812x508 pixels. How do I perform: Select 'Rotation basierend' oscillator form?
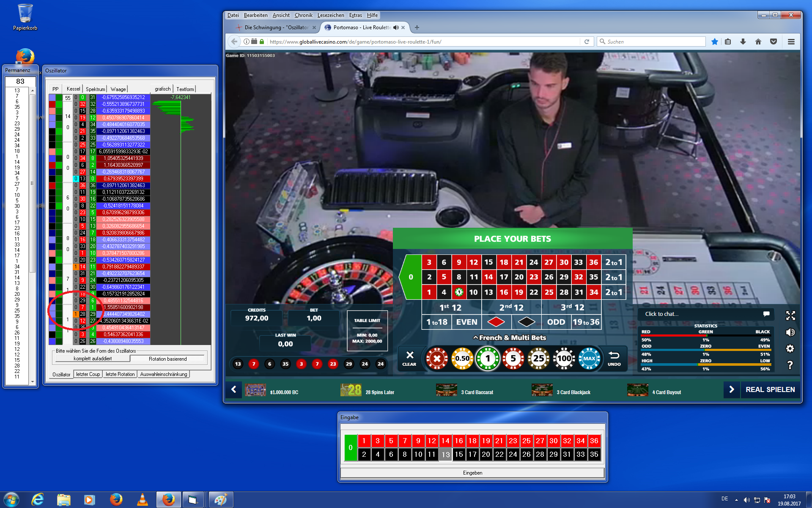pos(167,359)
